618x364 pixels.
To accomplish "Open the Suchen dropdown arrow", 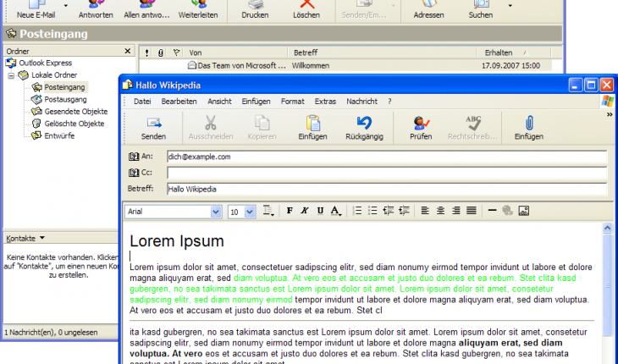I will coord(510,6).
